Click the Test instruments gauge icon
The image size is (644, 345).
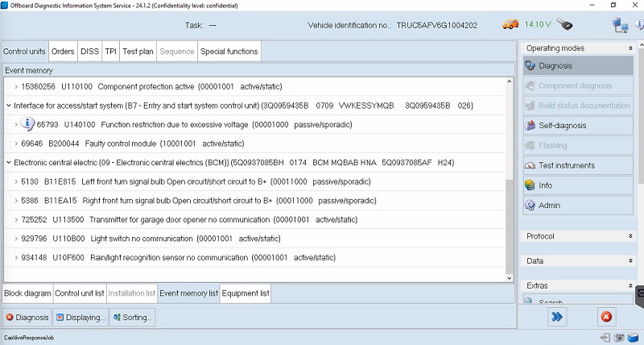coord(530,166)
